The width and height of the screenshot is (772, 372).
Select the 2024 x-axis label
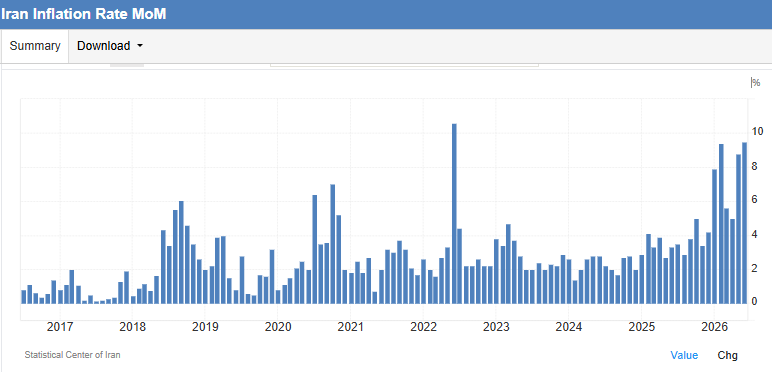pyautogui.click(x=569, y=327)
